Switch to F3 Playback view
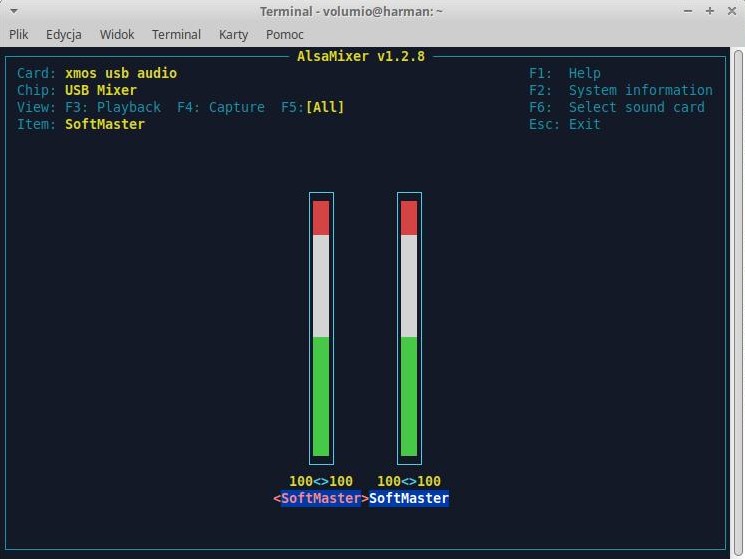745x559 pixels. tap(113, 107)
